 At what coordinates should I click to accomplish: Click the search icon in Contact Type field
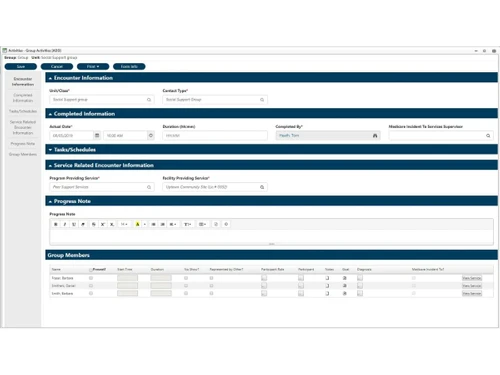[x=262, y=100]
